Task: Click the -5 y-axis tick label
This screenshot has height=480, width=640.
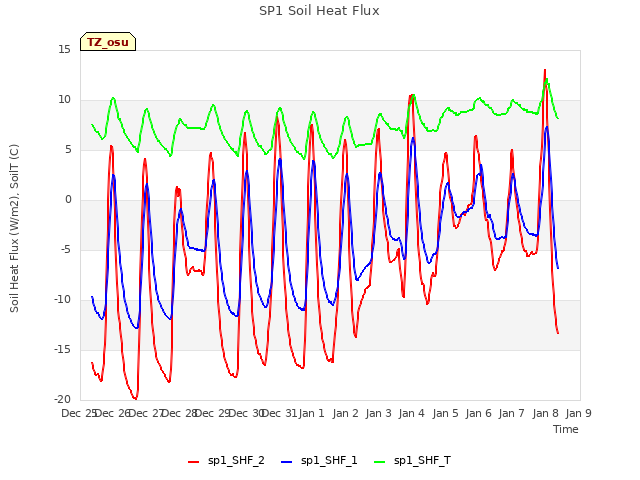Action: 66,249
